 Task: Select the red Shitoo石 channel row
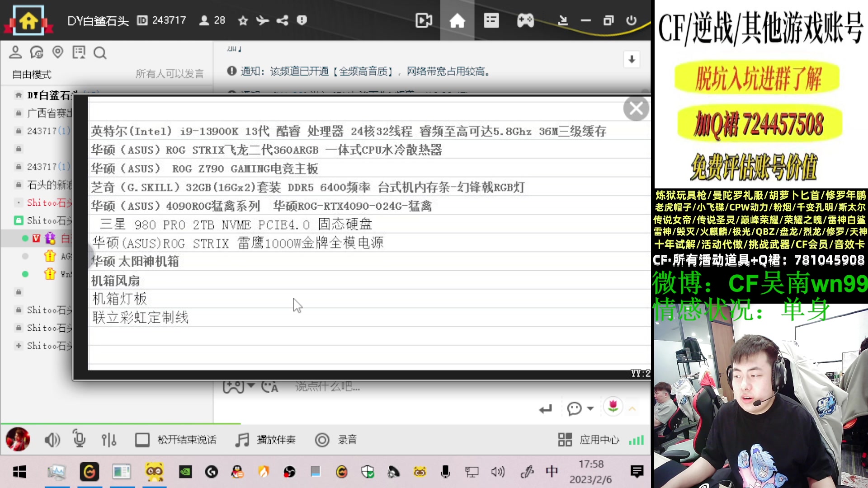[x=49, y=202]
